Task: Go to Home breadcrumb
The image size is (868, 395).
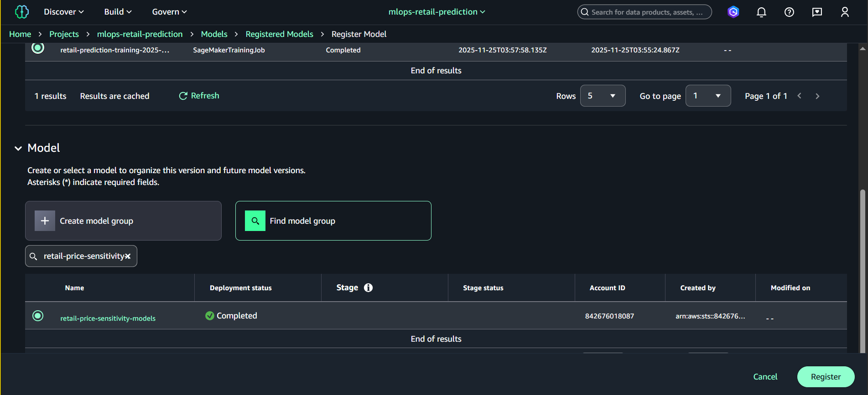Action: [x=20, y=34]
